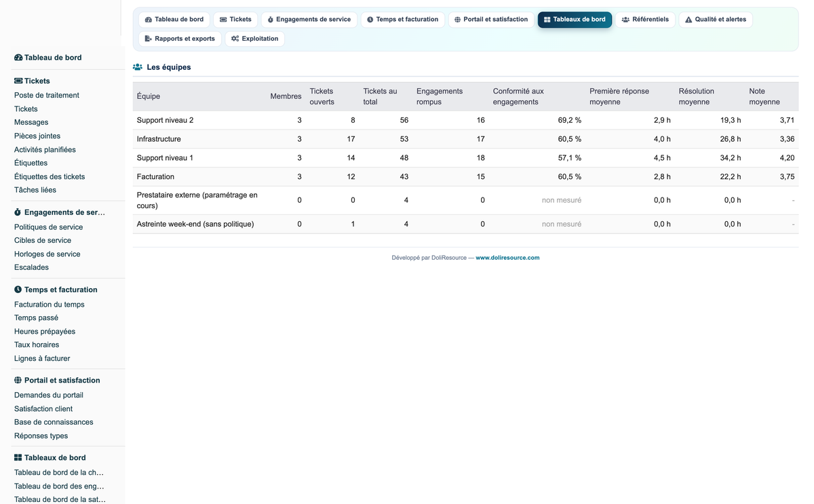Open Lignes à facturer in the sidebar
Screen dimensions: 814x504
42,359
